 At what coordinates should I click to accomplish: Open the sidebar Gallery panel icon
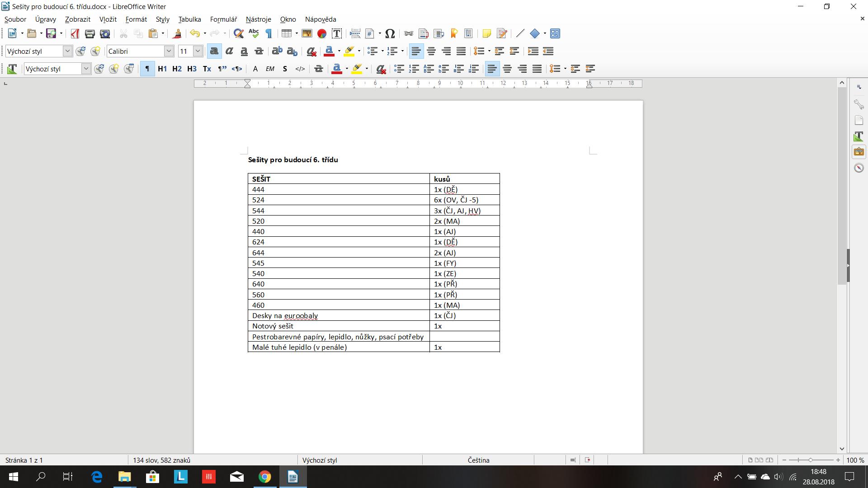[x=859, y=152]
